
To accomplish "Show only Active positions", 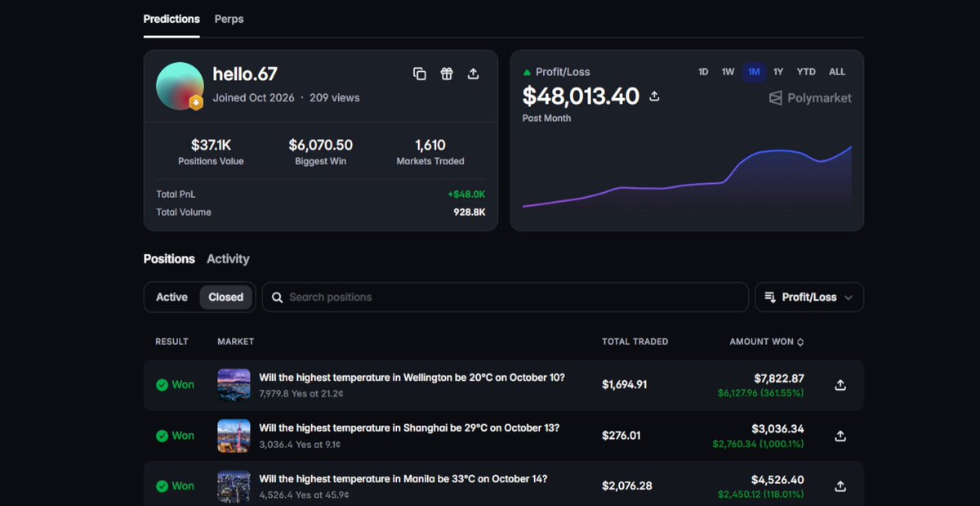I will [x=171, y=298].
